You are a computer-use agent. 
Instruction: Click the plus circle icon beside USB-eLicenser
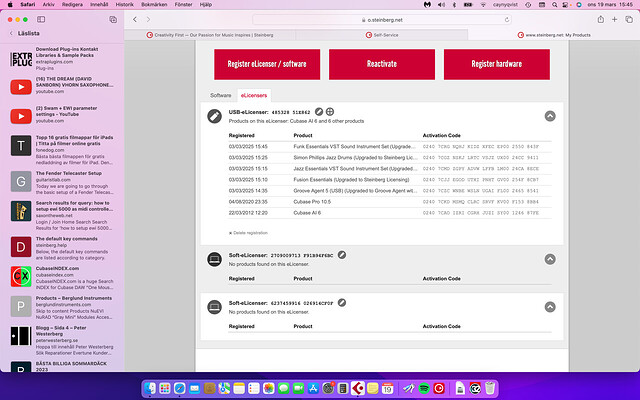point(330,111)
